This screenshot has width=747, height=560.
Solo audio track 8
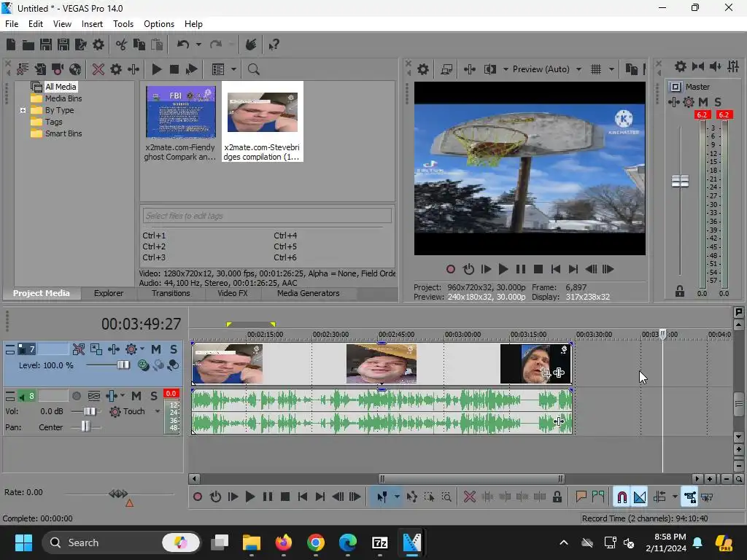click(x=153, y=396)
